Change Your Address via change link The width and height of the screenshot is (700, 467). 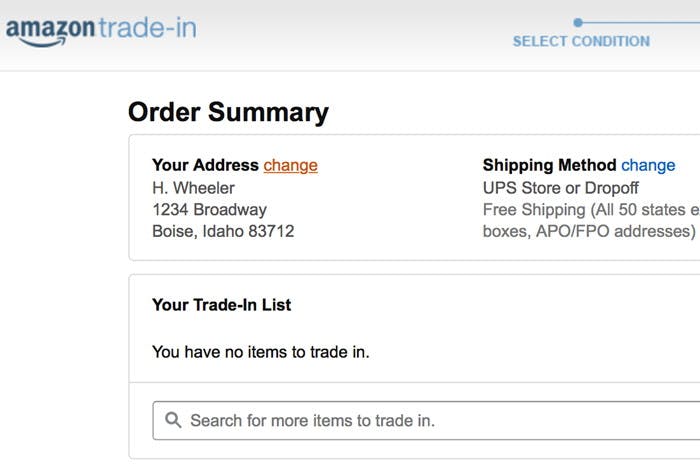290,165
